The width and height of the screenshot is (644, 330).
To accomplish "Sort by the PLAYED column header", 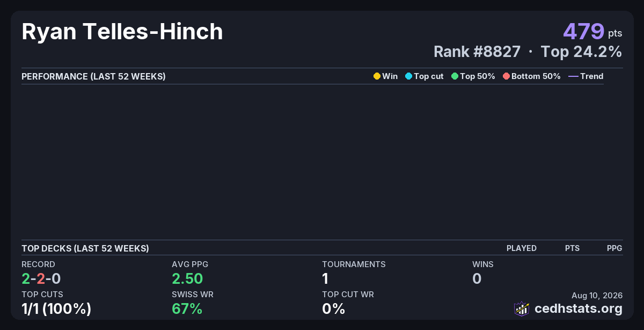I will tap(522, 248).
